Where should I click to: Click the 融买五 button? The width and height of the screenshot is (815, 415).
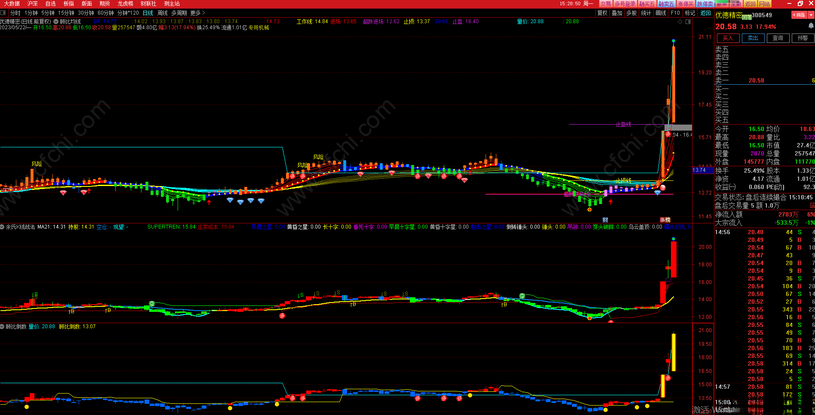[x=647, y=4]
